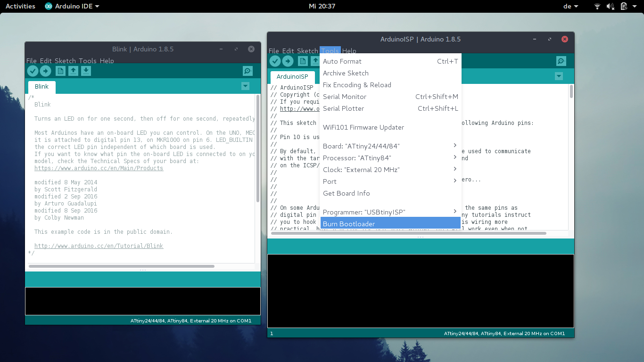The image size is (644, 362).
Task: Open the Edit menu in the ArduinoISP window
Action: click(288, 51)
